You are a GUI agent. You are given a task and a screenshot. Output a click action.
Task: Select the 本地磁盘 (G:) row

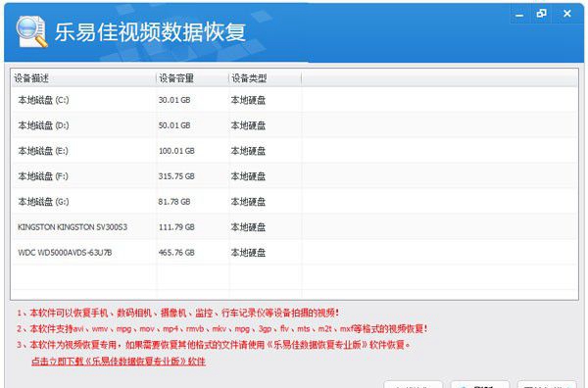[295, 202]
